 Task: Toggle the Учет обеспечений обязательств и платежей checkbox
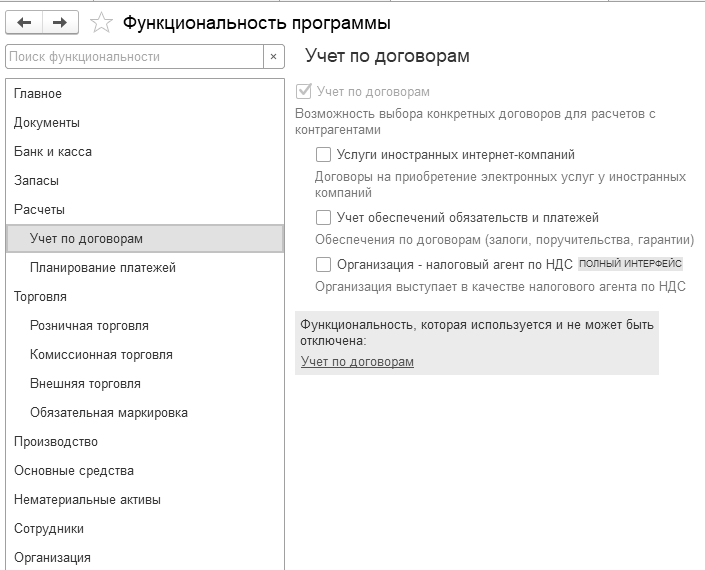pos(323,217)
